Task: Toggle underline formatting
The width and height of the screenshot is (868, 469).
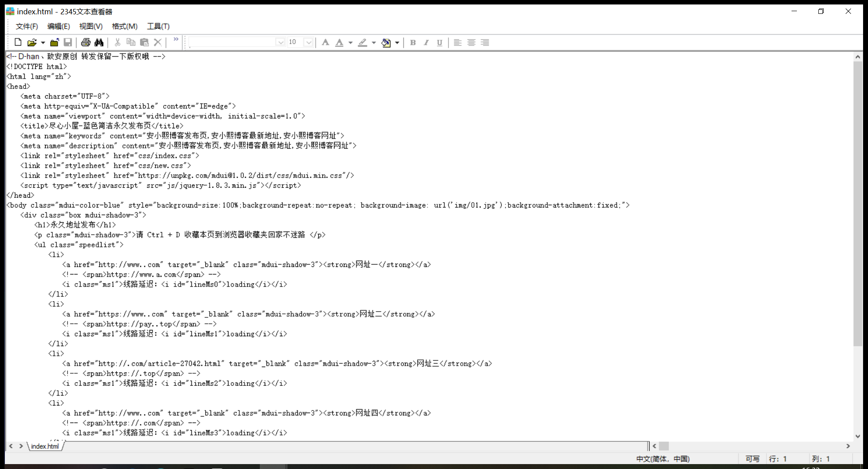Action: click(440, 42)
